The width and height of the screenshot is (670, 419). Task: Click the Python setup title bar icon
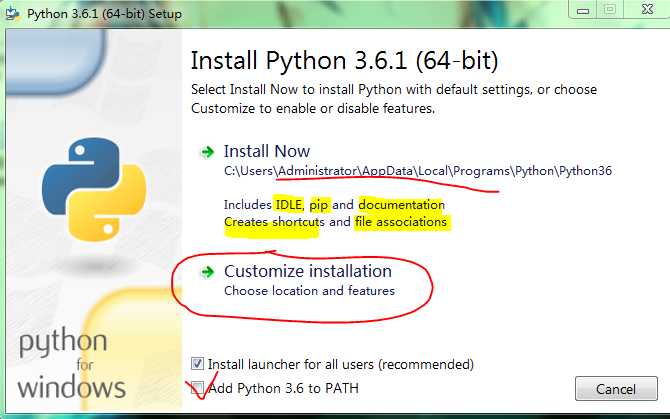[12, 13]
